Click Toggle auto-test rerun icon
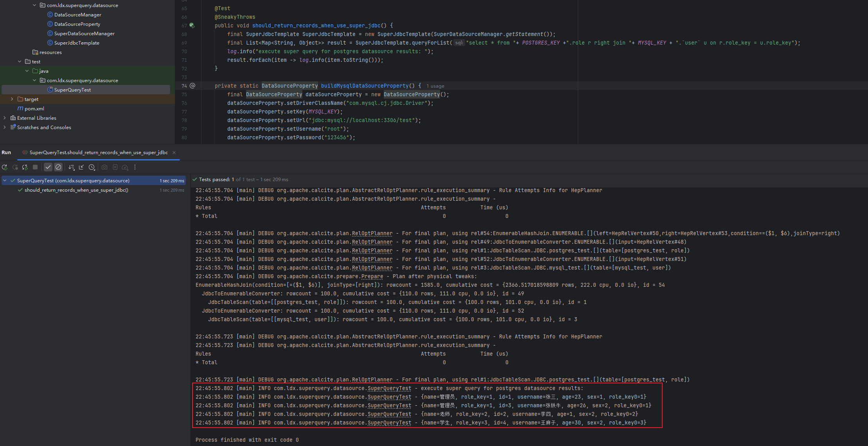 pyautogui.click(x=25, y=167)
